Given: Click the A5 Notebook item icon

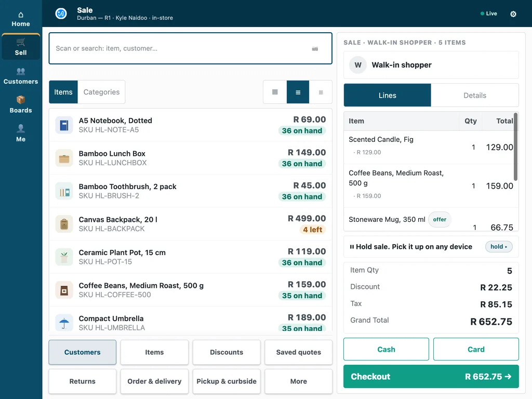Looking at the screenshot, I should 64,125.
